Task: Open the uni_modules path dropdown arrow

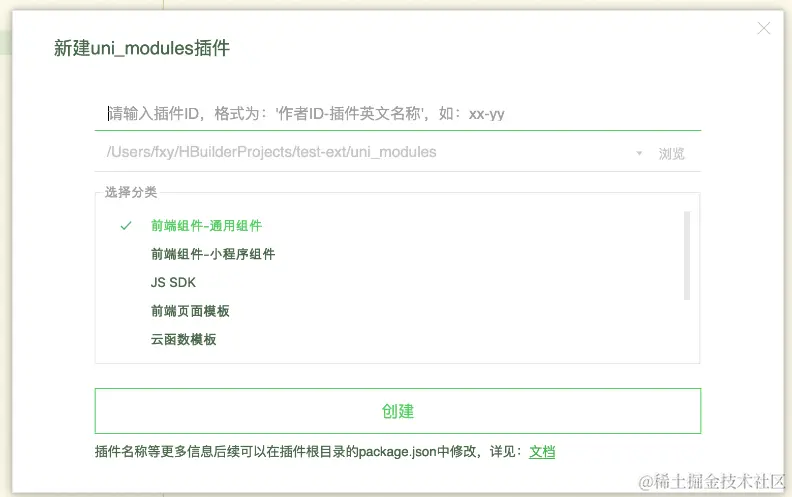Action: 639,153
